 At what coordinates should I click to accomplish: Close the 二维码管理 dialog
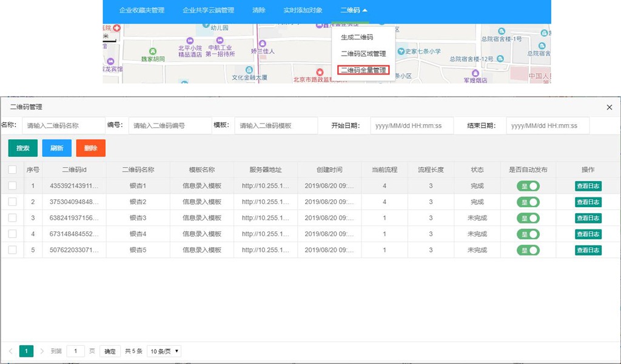[609, 107]
